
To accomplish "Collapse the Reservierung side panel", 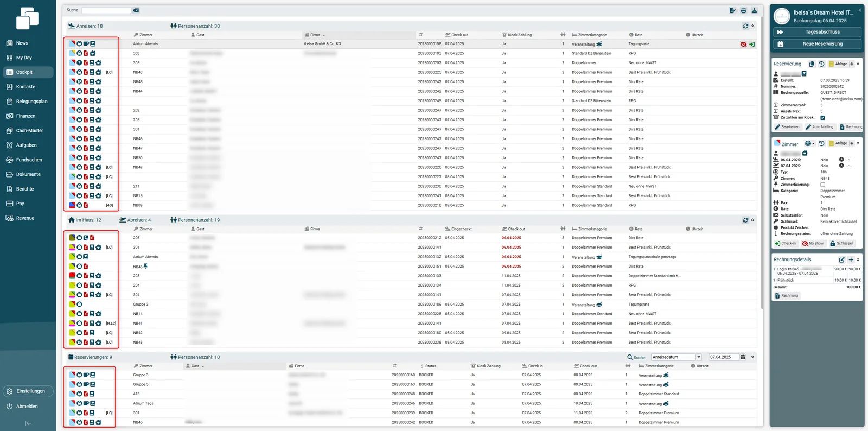I will (x=858, y=64).
